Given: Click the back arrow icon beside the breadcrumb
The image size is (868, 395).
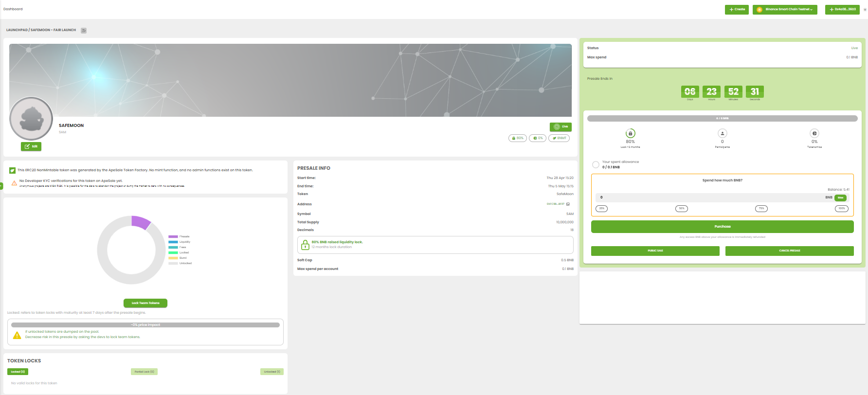Looking at the screenshot, I should 84,30.
